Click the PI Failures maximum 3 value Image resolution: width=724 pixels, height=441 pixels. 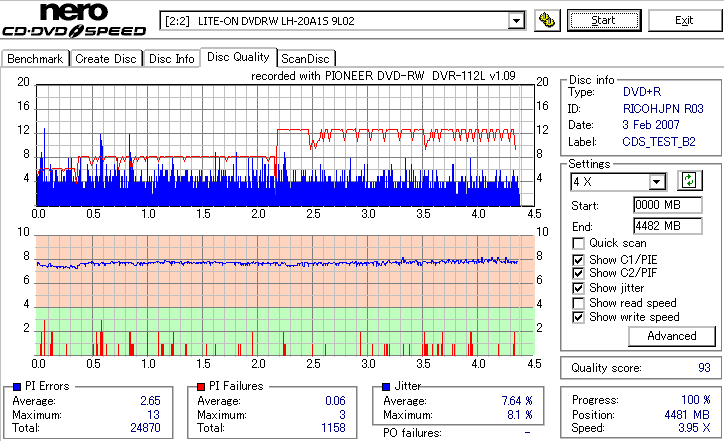343,415
